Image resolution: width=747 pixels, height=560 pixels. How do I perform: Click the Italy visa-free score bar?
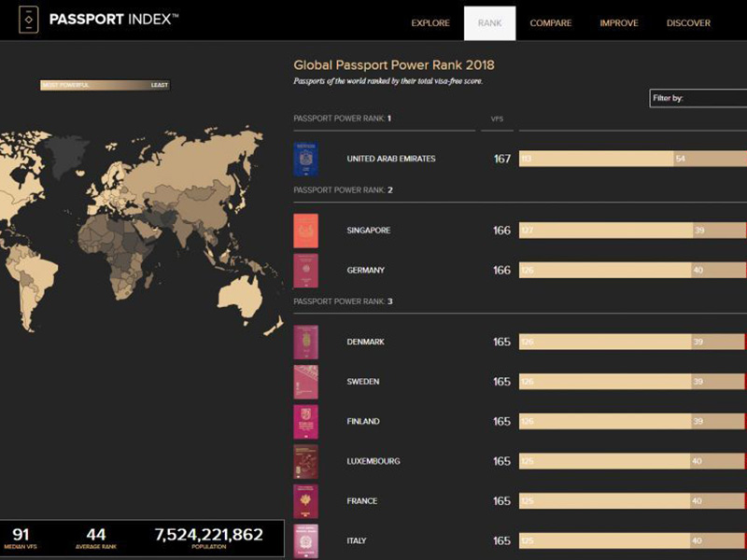633,540
